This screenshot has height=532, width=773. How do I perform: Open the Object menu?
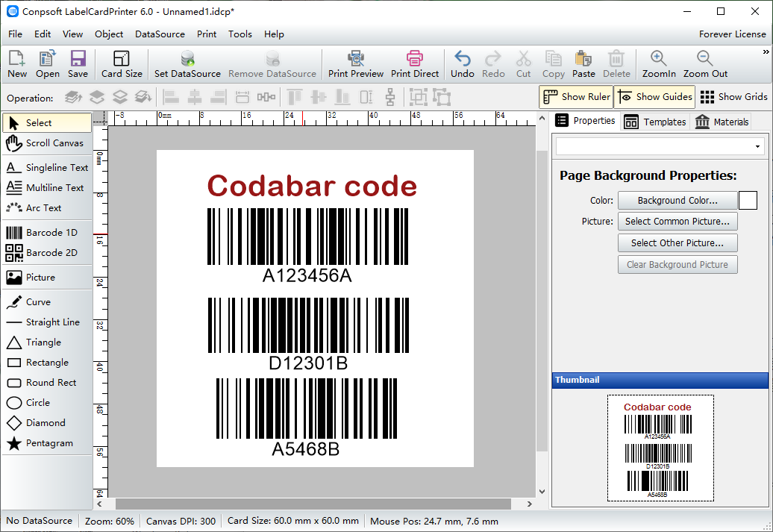[109, 34]
